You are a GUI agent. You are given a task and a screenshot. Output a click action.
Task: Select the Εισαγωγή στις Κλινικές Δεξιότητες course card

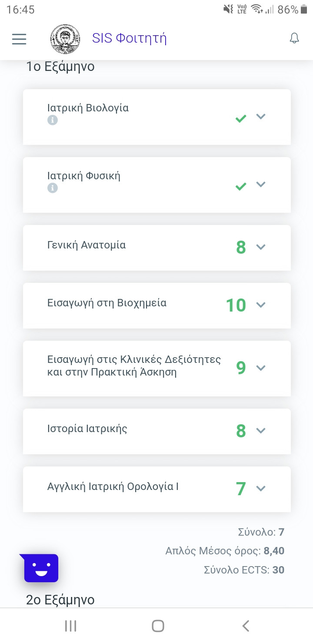coord(134,366)
